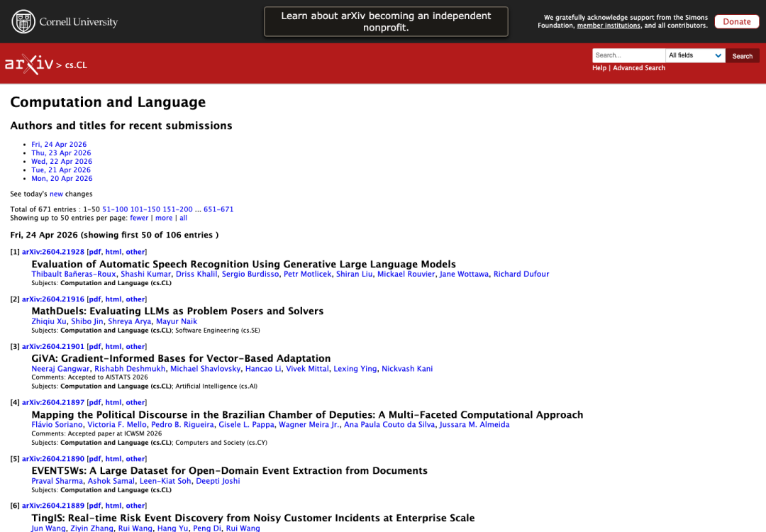This screenshot has height=532, width=766.
Task: Select the MathDuels paper title text
Action: pyautogui.click(x=177, y=311)
